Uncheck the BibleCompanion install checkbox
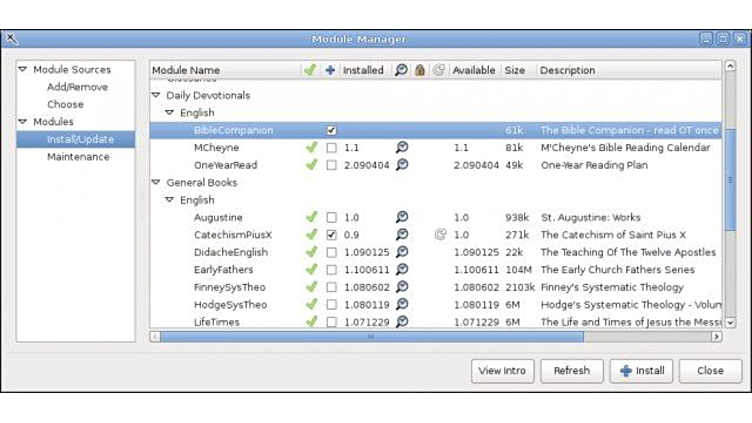This screenshot has width=752, height=423. click(331, 130)
